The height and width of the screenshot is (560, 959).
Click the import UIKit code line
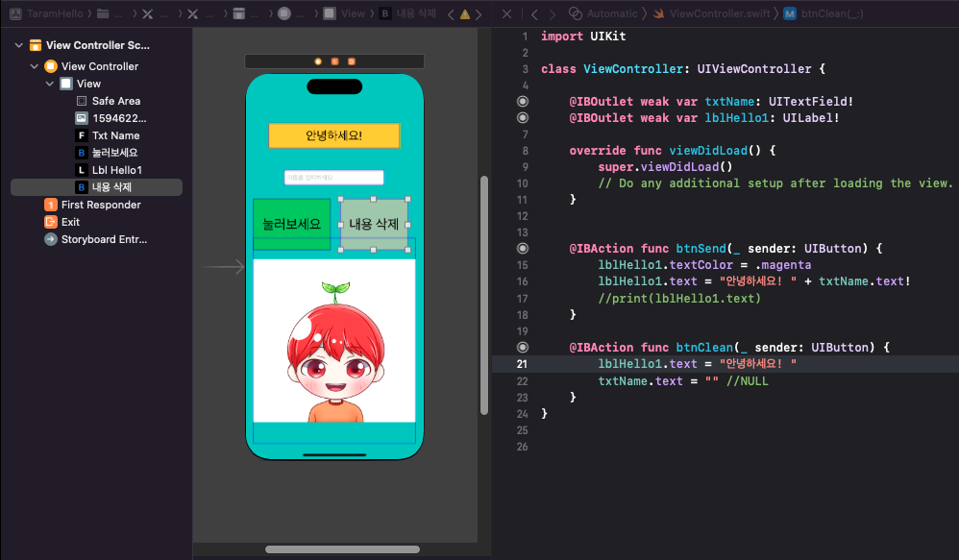click(583, 37)
